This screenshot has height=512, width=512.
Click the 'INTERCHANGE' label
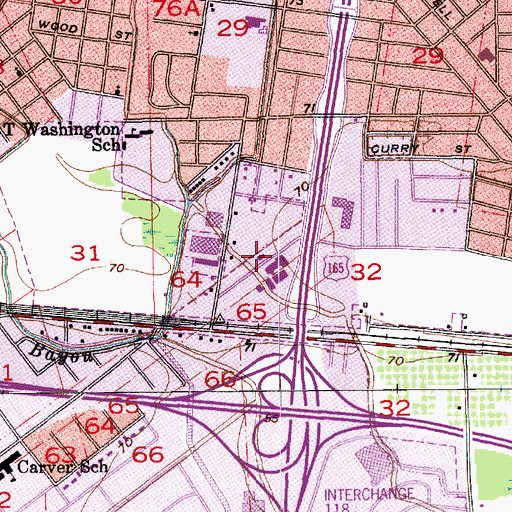tap(369, 494)
